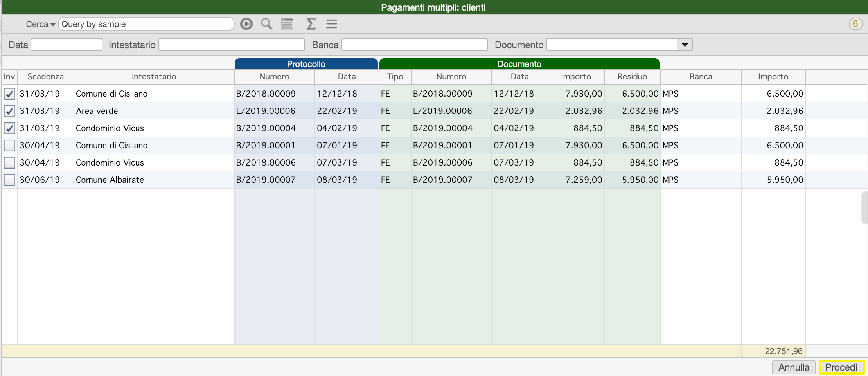Check the Comune Albairate row checkbox
Image resolution: width=868 pixels, height=376 pixels.
tap(9, 180)
